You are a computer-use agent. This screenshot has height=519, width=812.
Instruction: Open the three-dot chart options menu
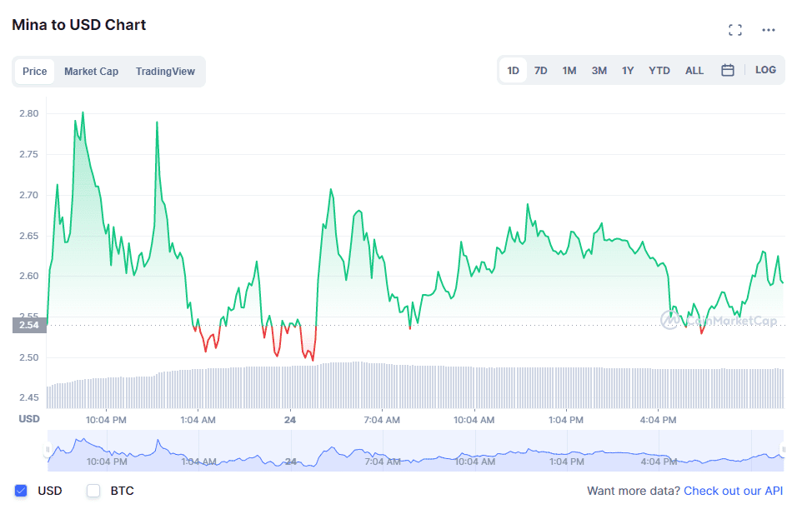coord(769,30)
